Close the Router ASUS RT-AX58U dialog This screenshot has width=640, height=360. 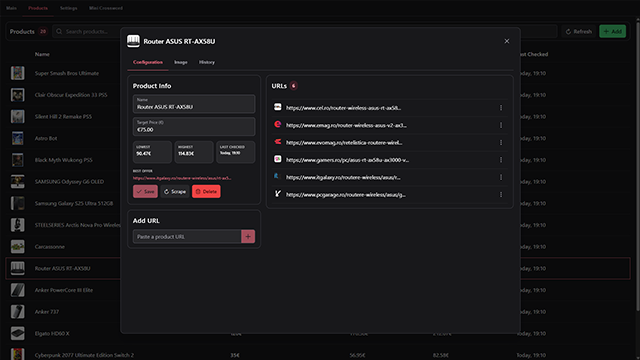507,41
